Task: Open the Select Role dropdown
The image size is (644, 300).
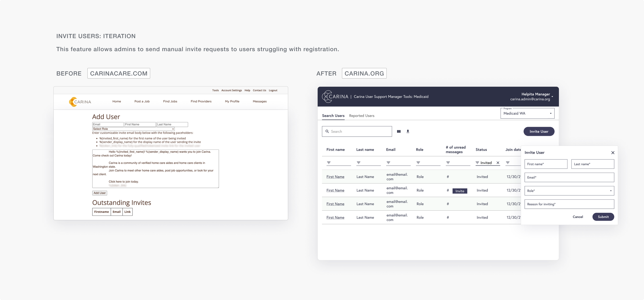Action: (x=133, y=129)
